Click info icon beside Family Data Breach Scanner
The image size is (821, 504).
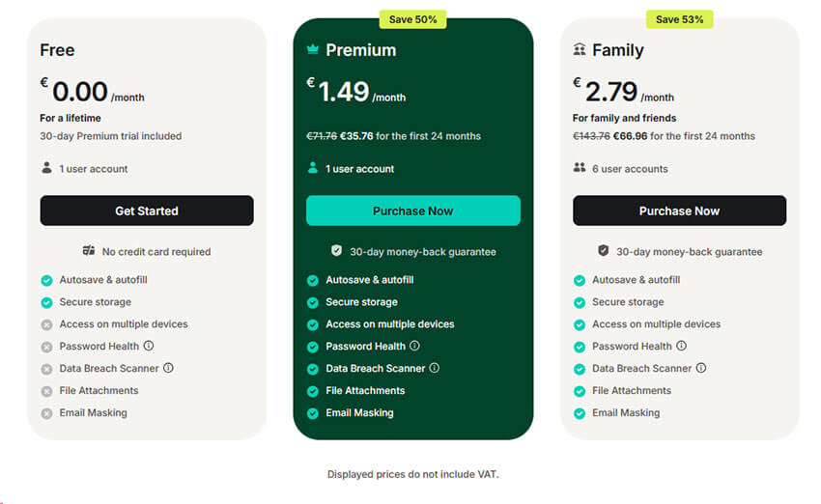[701, 368]
